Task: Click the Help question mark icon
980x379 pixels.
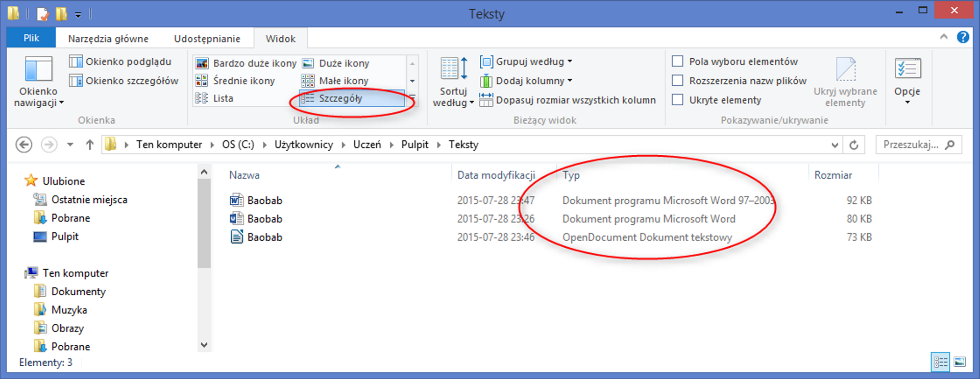Action: tap(963, 37)
